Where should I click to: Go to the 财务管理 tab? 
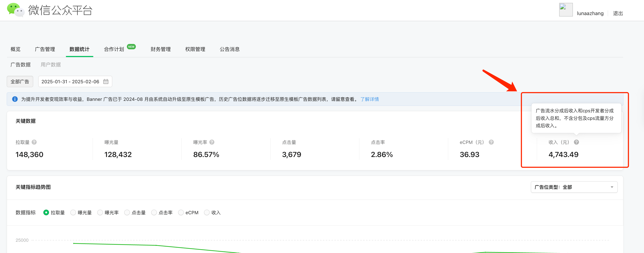click(x=161, y=49)
